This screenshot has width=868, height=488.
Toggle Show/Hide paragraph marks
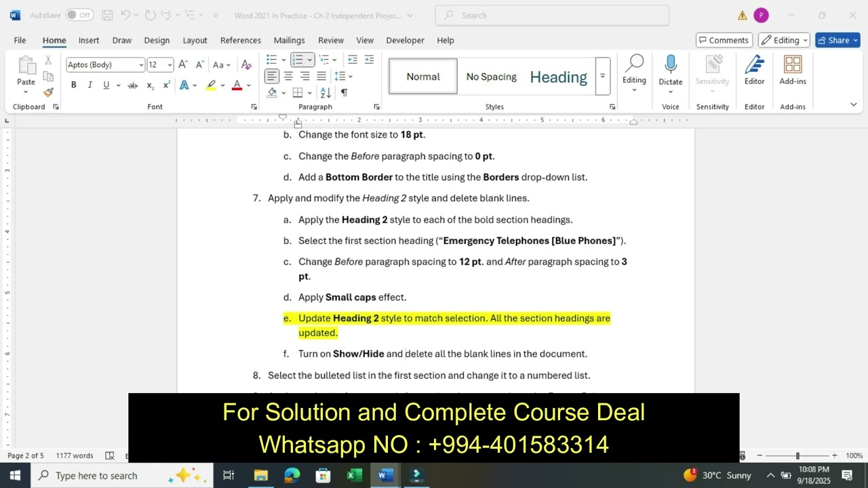coord(344,92)
